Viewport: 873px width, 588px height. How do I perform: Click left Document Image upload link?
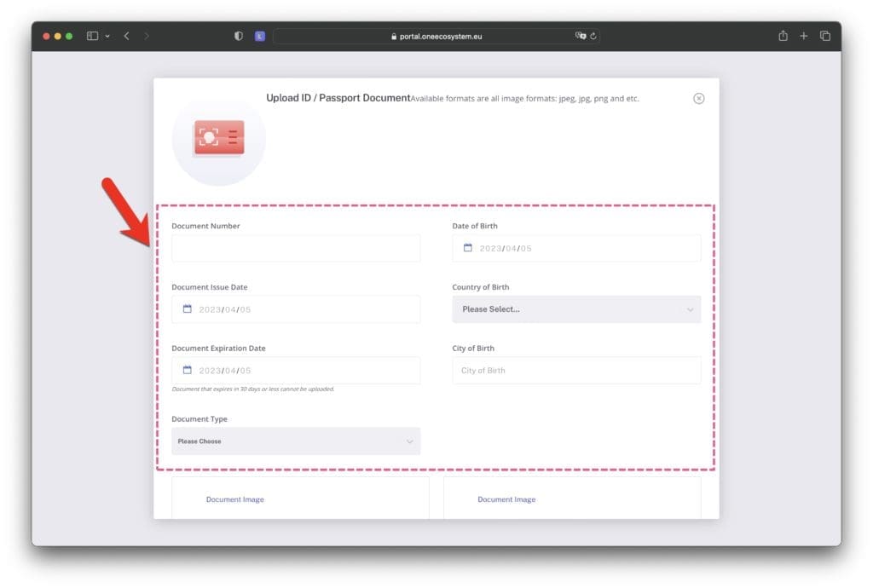234,499
